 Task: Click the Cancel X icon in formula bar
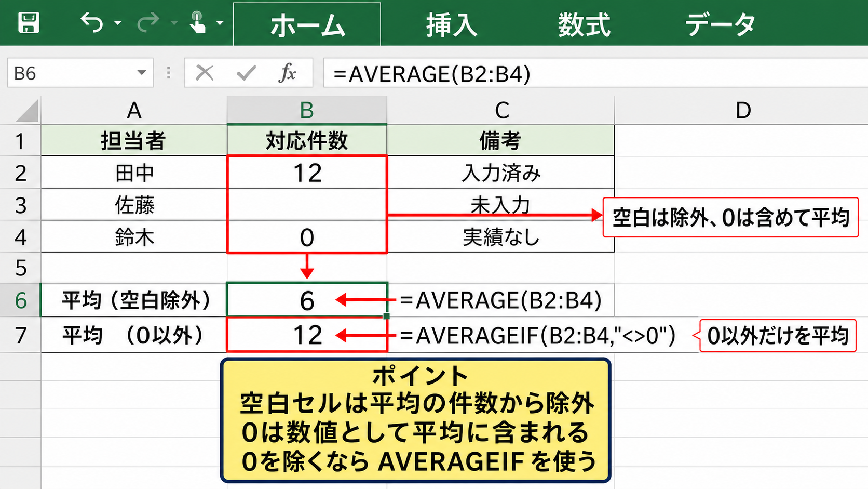[x=205, y=73]
